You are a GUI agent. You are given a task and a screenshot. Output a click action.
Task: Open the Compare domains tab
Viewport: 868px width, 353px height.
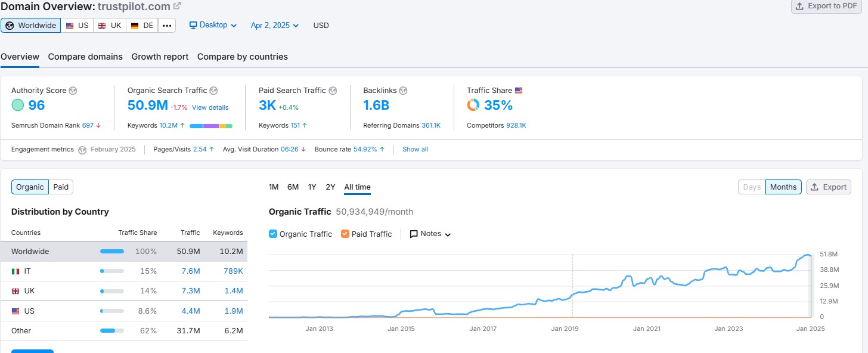(x=85, y=57)
